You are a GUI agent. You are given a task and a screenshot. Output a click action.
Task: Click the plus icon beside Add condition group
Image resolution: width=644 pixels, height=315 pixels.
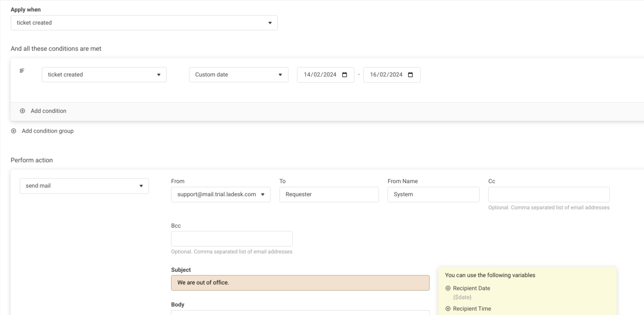(14, 131)
